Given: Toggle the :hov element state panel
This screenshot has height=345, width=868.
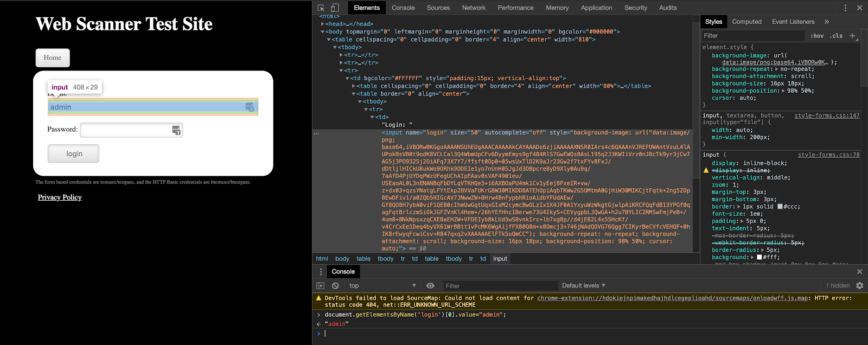Looking at the screenshot, I should (x=816, y=36).
